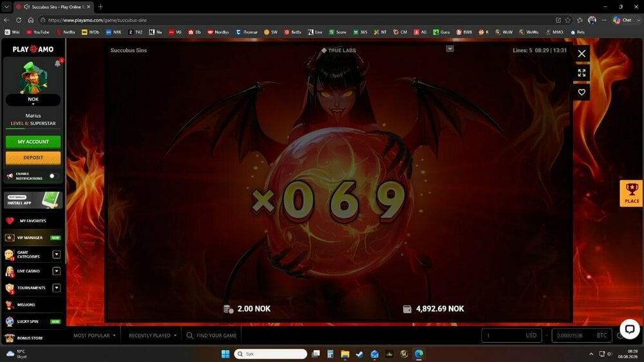Click the Tournaments shield icon
Screen dimensions: 644x362
click(x=10, y=288)
